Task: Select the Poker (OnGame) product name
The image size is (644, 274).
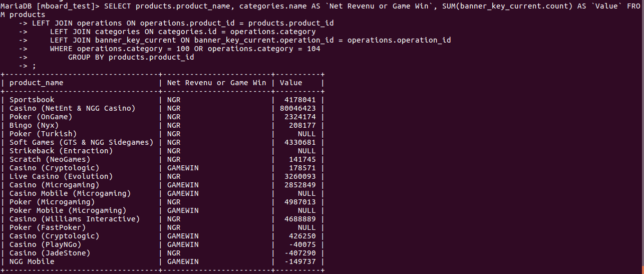Action: click(x=41, y=117)
